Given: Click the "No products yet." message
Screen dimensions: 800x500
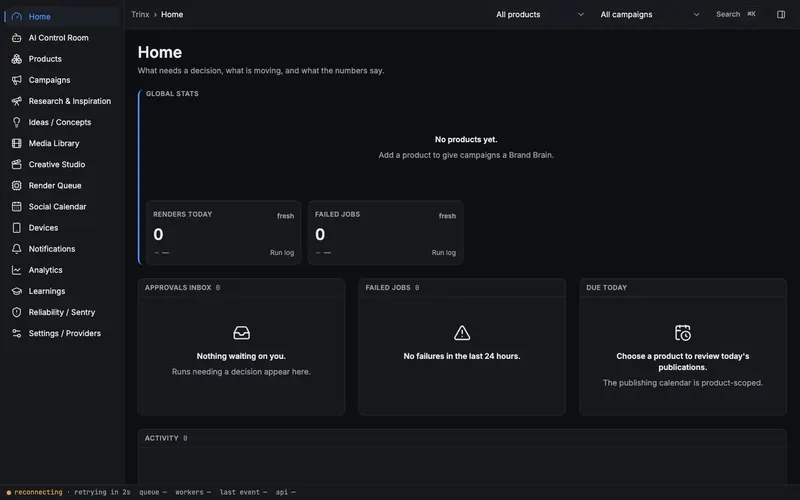Looking at the screenshot, I should click(x=466, y=139).
